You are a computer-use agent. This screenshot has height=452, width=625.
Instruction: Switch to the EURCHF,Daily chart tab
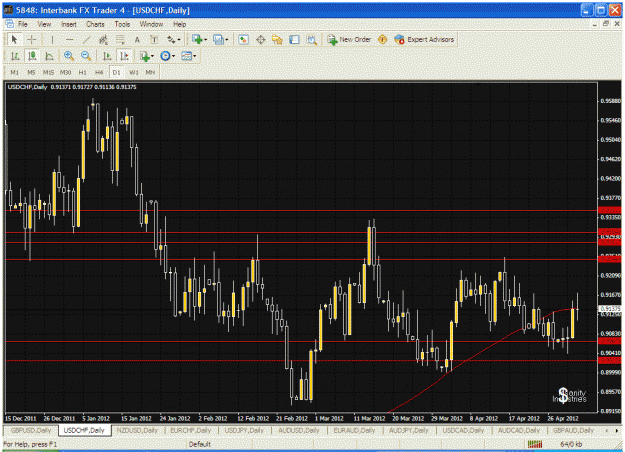[x=191, y=430]
